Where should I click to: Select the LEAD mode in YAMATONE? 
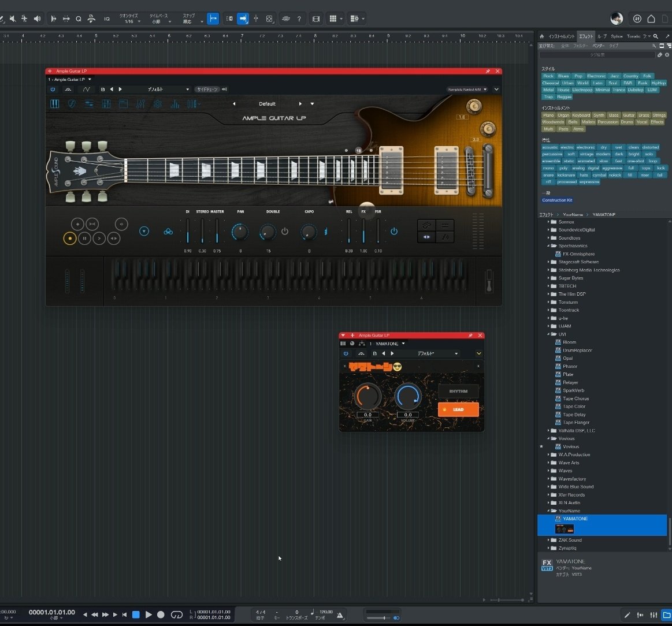458,409
